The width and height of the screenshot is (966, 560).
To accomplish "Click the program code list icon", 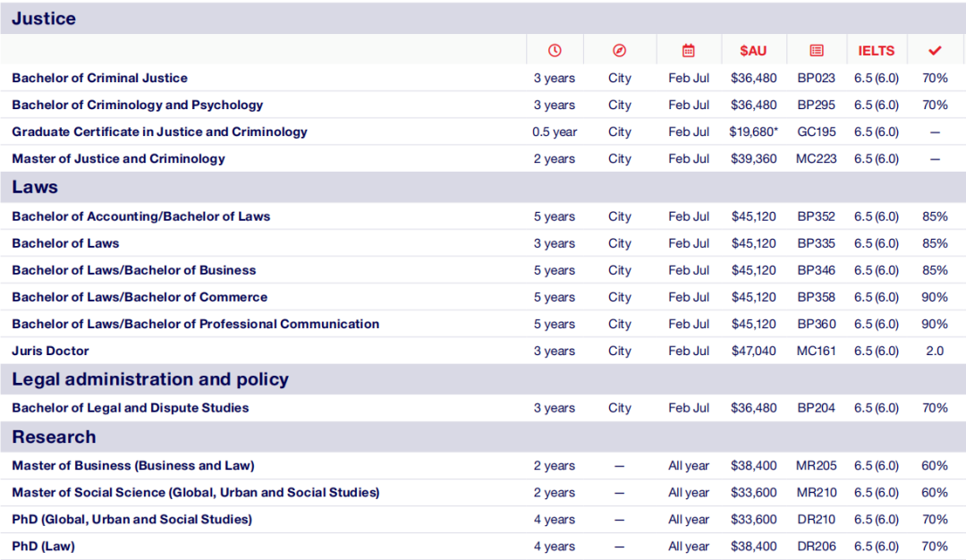I will pos(817,50).
